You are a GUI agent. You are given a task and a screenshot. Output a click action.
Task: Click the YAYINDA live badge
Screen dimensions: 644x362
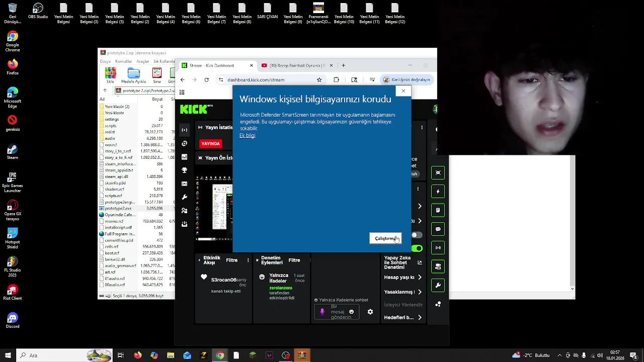(210, 143)
